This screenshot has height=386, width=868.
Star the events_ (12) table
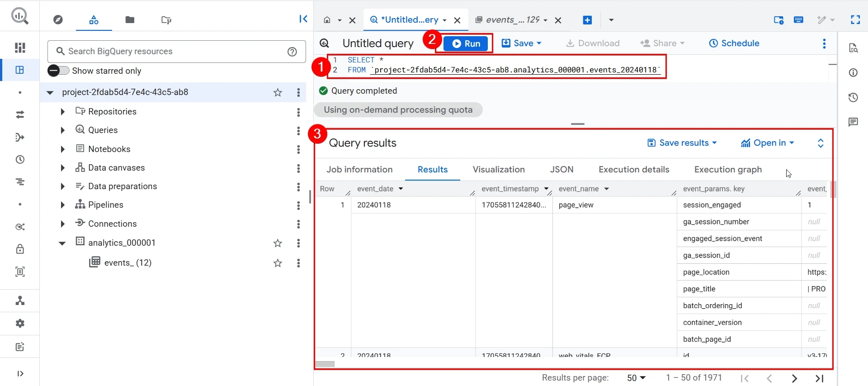tap(278, 263)
